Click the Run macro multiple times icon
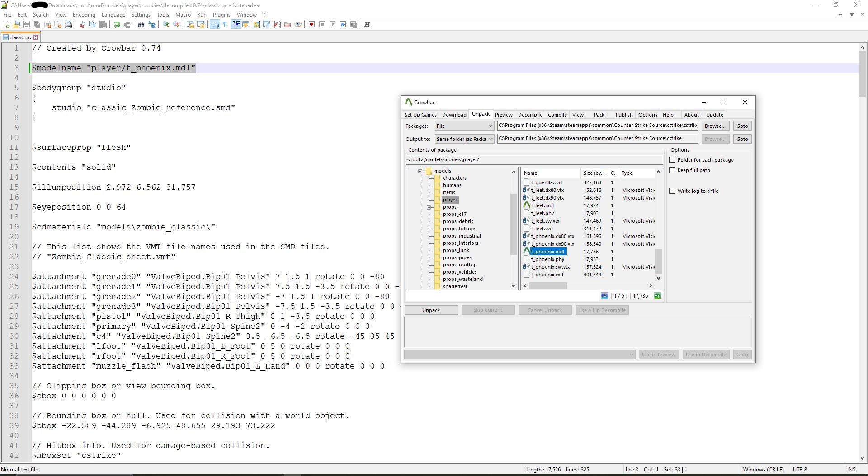The width and height of the screenshot is (868, 476). 343,24
